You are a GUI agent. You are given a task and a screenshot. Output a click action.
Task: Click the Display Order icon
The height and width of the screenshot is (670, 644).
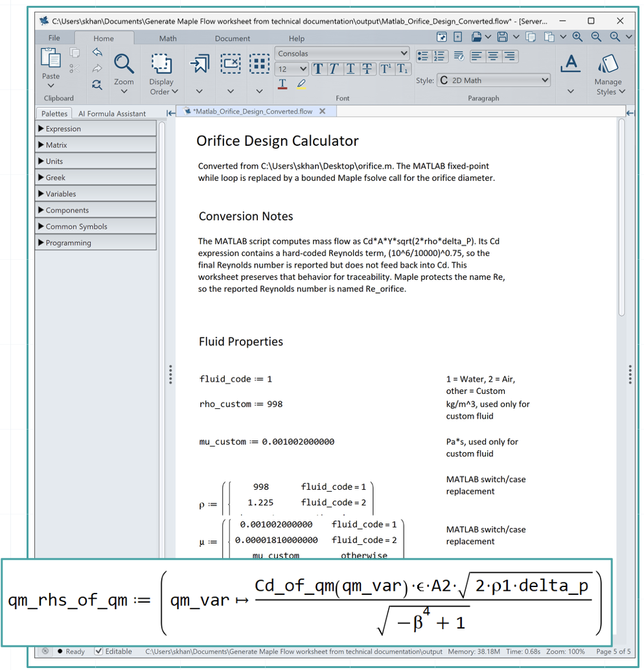[x=161, y=64]
